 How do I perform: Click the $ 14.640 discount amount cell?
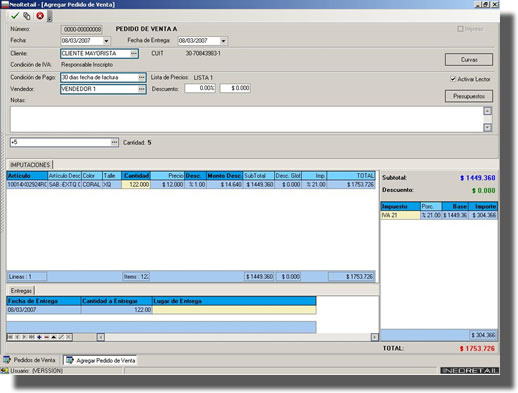(224, 184)
